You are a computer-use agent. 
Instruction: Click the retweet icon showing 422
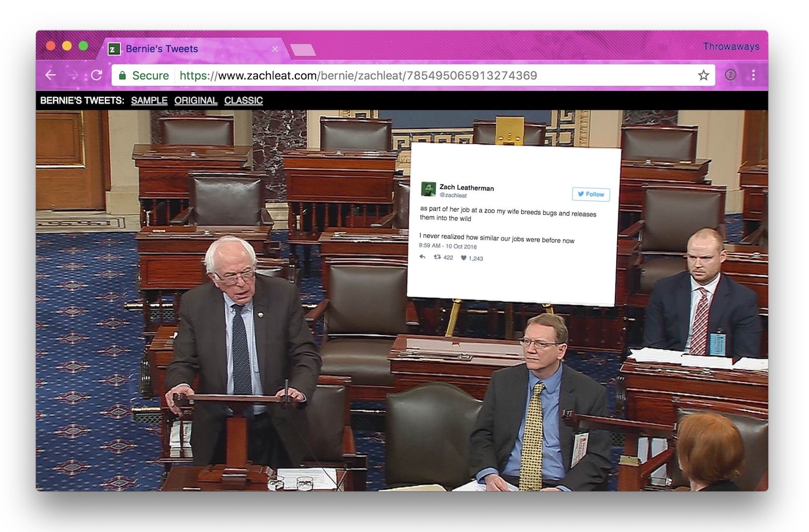tap(437, 257)
